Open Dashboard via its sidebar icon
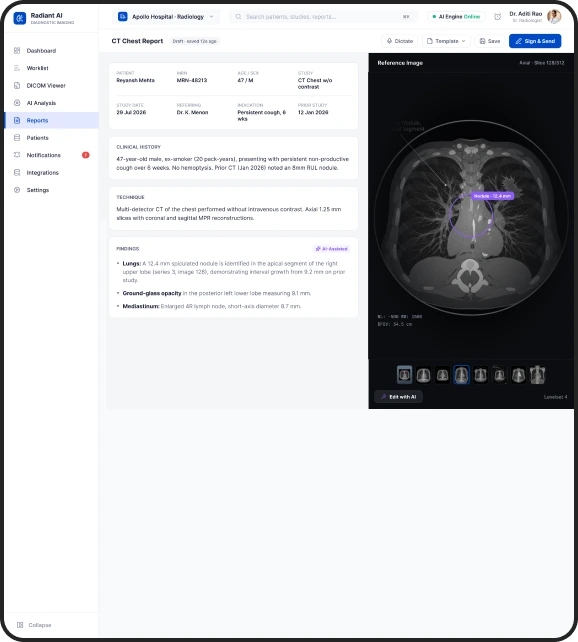Screen dimensions: 578x642 coord(17,51)
